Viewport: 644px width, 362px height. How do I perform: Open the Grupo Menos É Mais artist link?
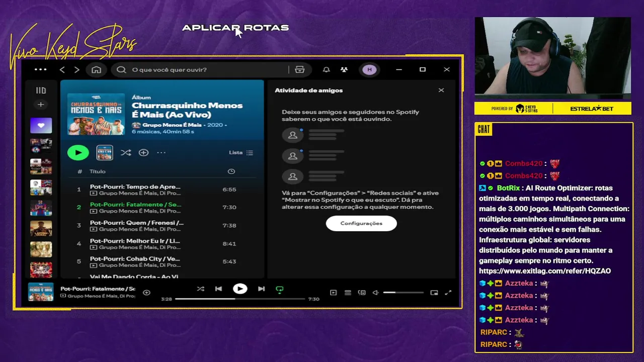(172, 125)
